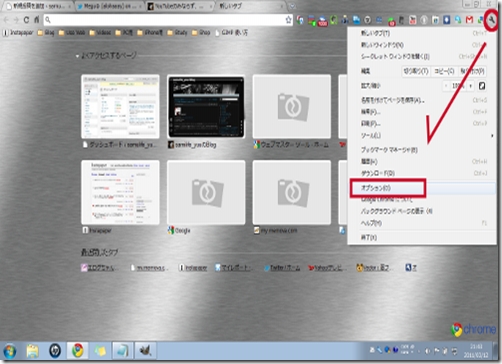
Task: Open the ダッシュボード page thumbnail
Action: [120, 107]
